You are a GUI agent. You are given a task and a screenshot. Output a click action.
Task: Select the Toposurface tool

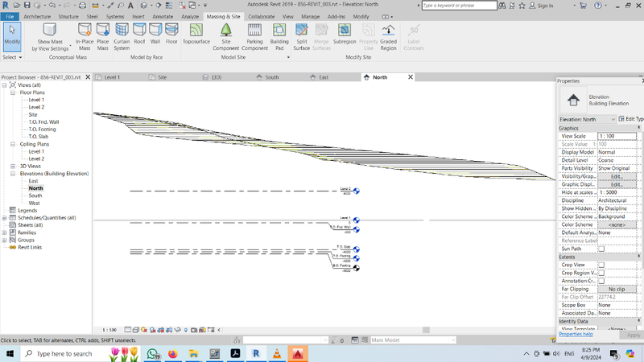coord(196,35)
